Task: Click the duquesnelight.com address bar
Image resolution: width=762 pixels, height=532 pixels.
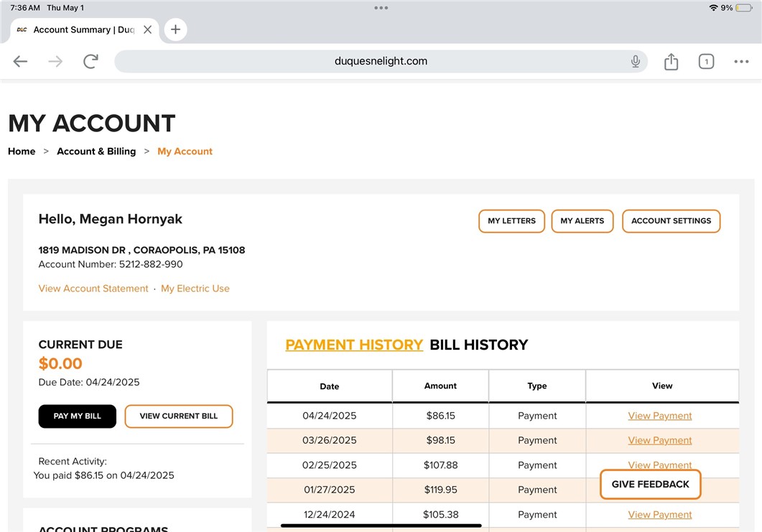Action: pyautogui.click(x=381, y=61)
